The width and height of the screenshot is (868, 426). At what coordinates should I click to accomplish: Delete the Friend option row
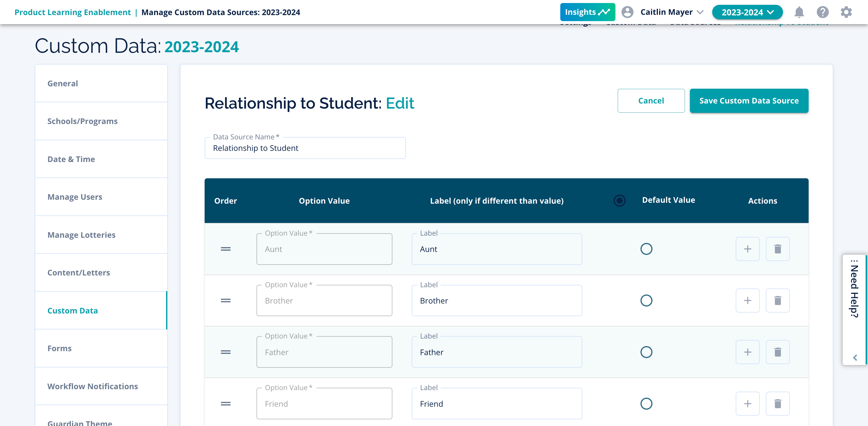pyautogui.click(x=777, y=404)
